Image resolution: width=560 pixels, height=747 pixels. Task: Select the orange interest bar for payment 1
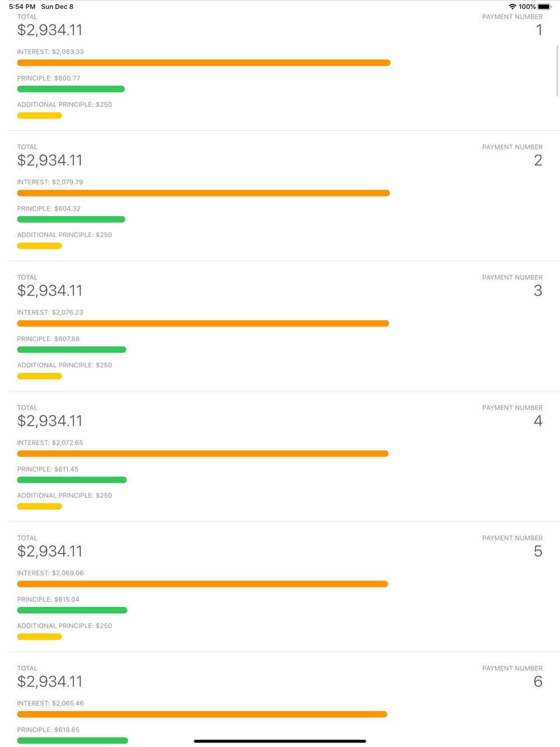[204, 63]
